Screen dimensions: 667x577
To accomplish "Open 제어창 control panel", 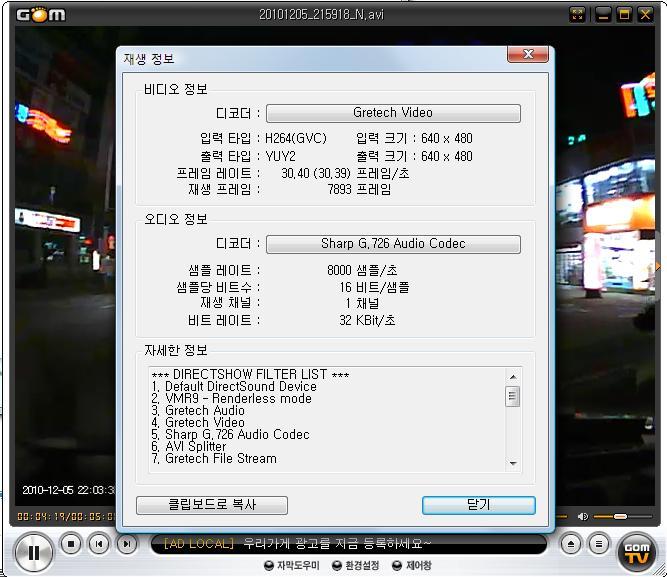I will [x=412, y=566].
